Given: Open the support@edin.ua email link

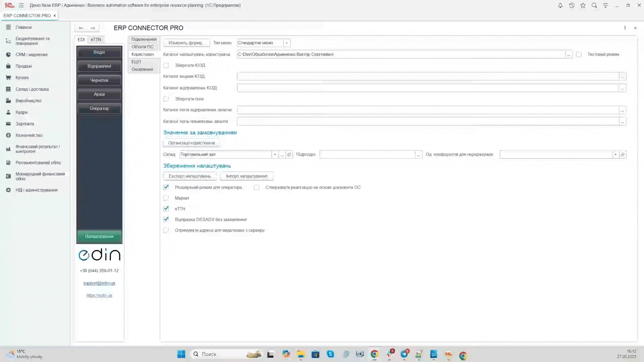Looking at the screenshot, I should pyautogui.click(x=99, y=283).
